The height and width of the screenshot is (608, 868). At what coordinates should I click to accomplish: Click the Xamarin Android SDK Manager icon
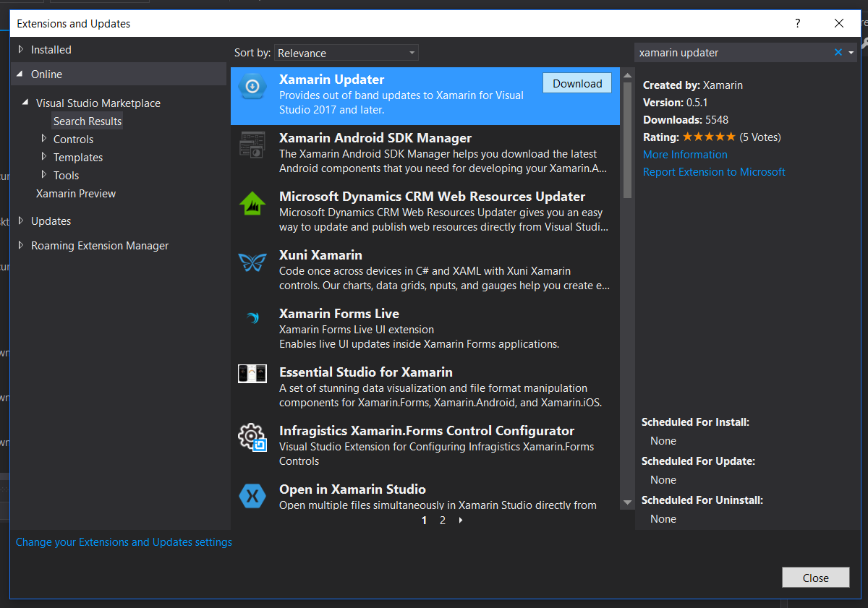pyautogui.click(x=252, y=146)
